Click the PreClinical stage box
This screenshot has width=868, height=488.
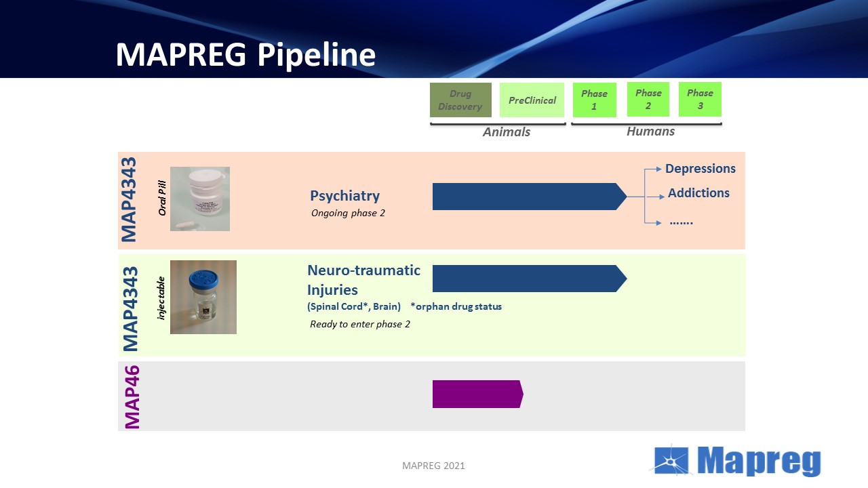[x=532, y=100]
